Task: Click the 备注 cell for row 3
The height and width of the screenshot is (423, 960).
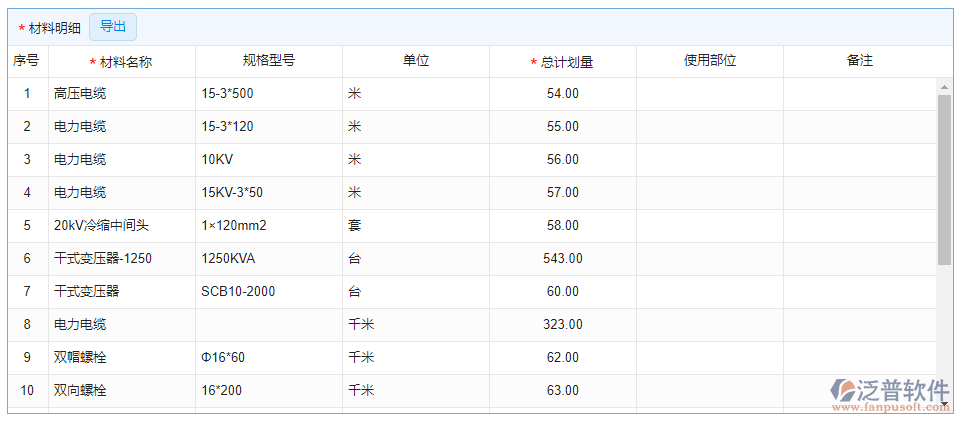Action: pos(860,160)
